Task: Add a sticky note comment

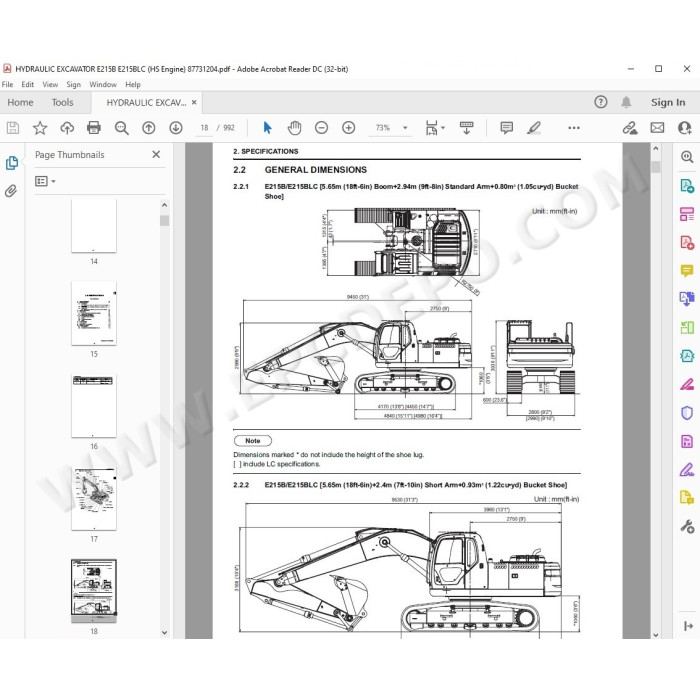Action: click(507, 128)
